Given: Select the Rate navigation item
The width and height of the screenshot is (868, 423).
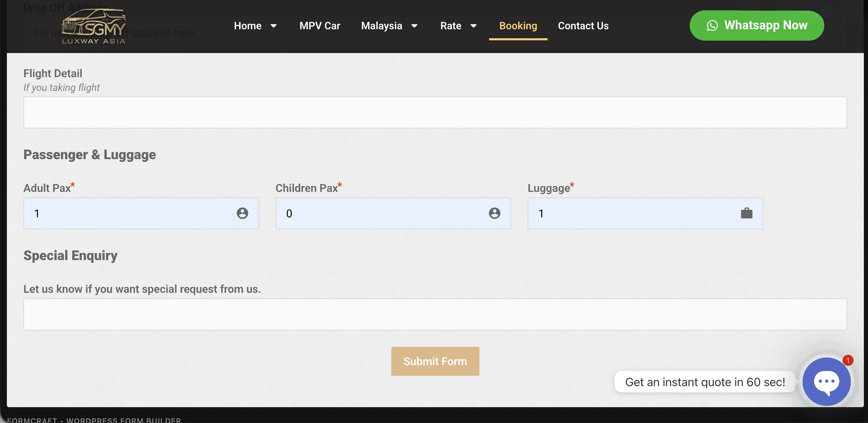Looking at the screenshot, I should tap(451, 26).
